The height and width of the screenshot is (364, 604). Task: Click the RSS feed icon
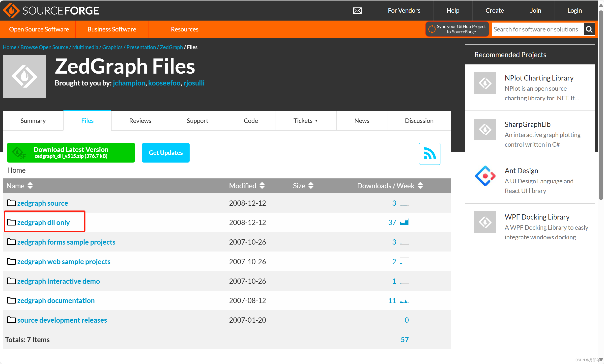(429, 154)
